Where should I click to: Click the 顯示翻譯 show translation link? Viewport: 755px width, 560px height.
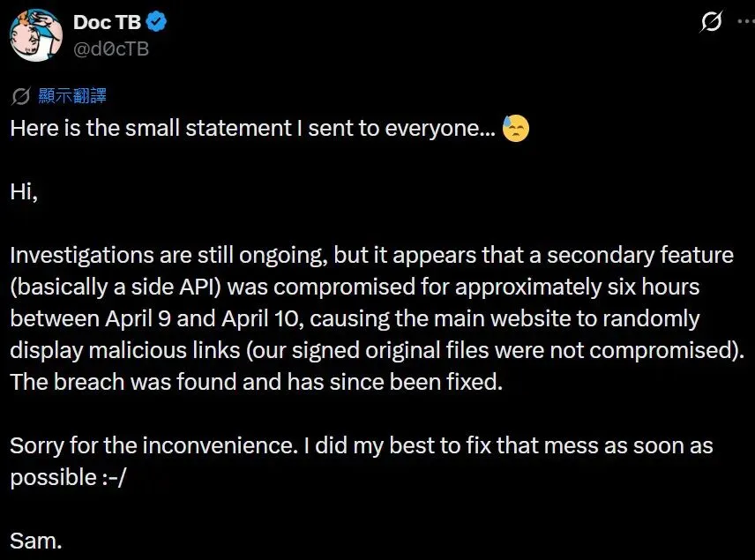(72, 97)
